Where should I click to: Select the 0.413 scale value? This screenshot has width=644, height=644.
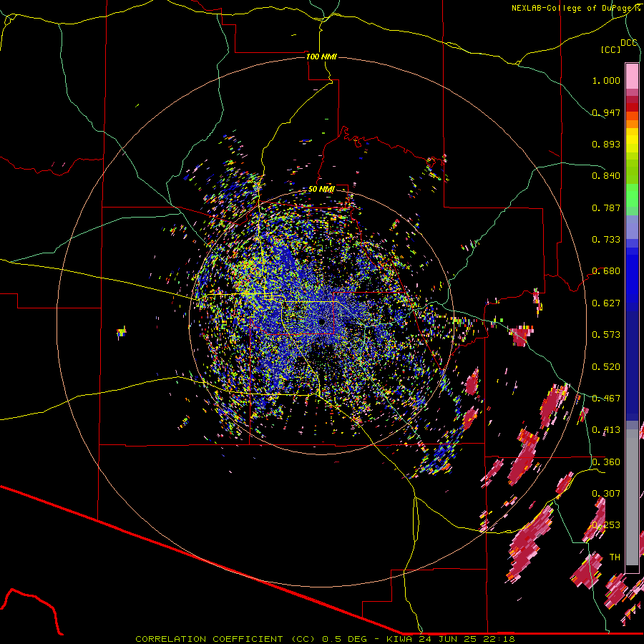click(606, 430)
